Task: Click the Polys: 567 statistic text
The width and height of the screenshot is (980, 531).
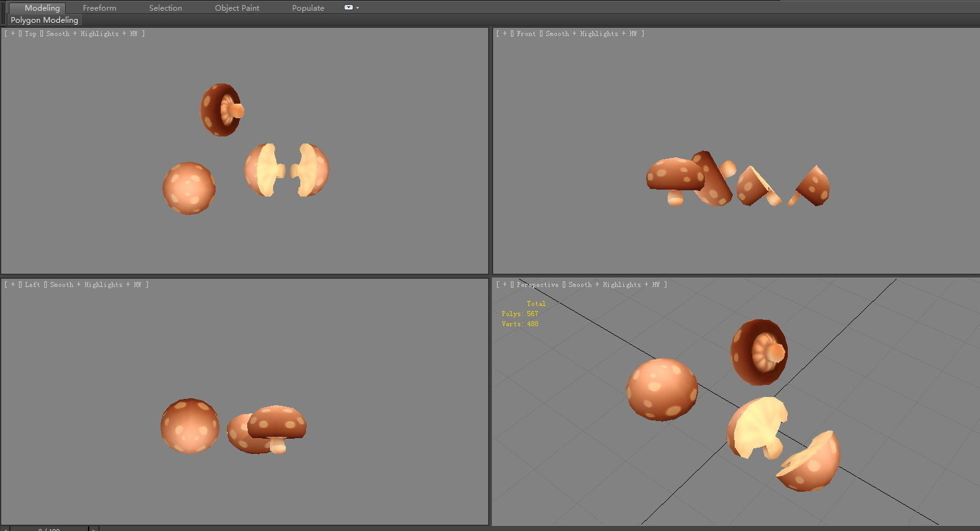Action: point(520,314)
